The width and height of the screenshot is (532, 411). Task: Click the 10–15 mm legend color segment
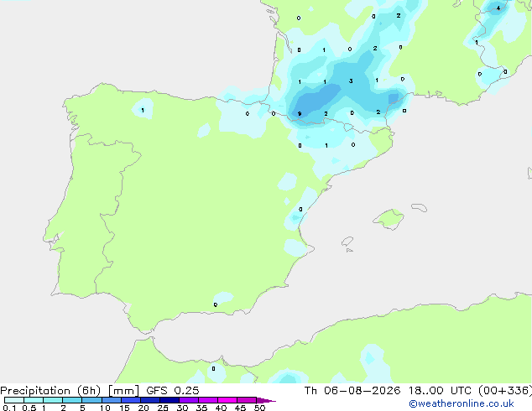point(112,400)
